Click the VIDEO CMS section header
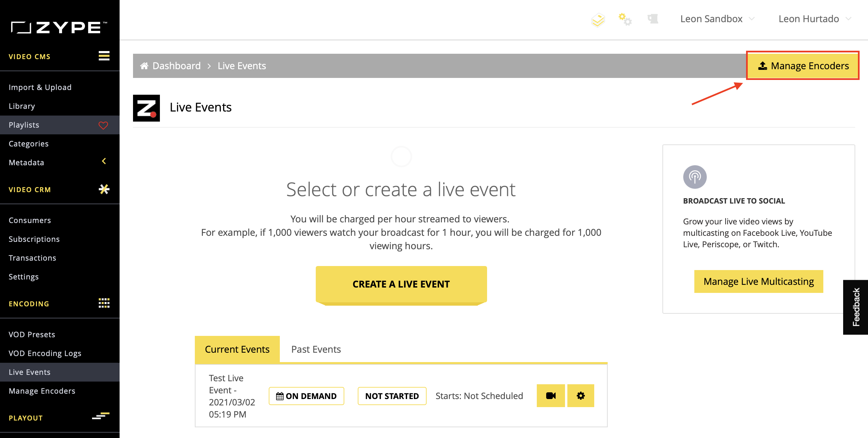 (29, 57)
